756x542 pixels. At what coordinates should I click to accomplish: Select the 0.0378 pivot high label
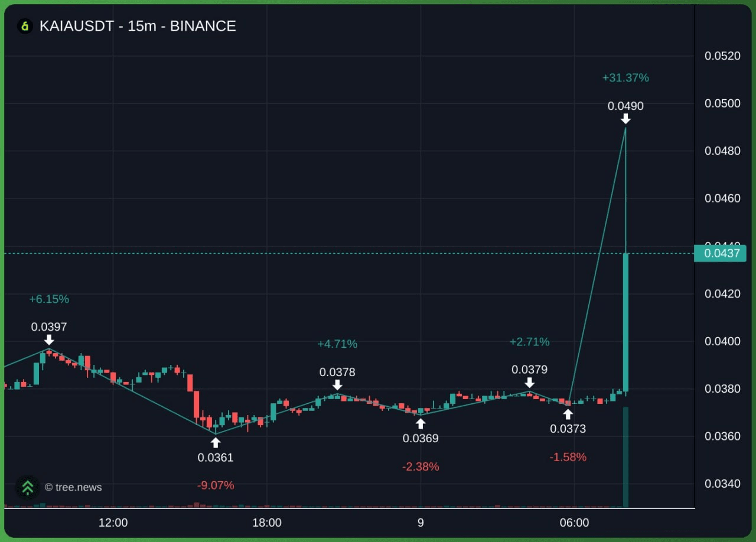[x=337, y=372]
